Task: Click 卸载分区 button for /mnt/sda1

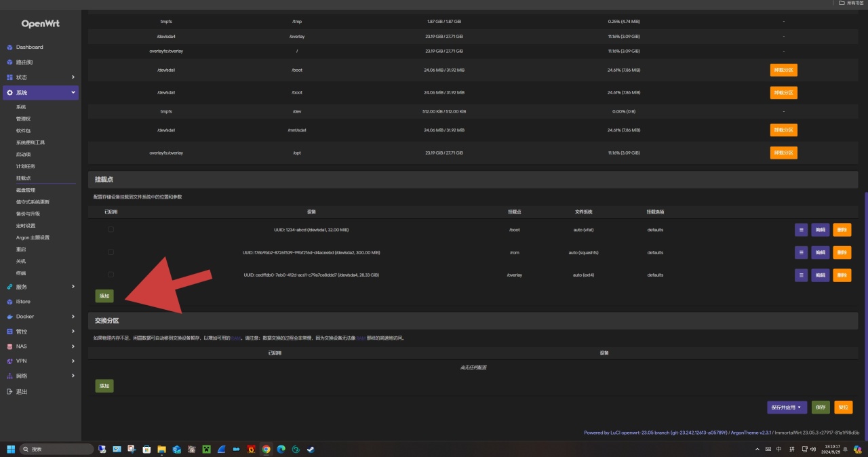Action: [x=783, y=130]
